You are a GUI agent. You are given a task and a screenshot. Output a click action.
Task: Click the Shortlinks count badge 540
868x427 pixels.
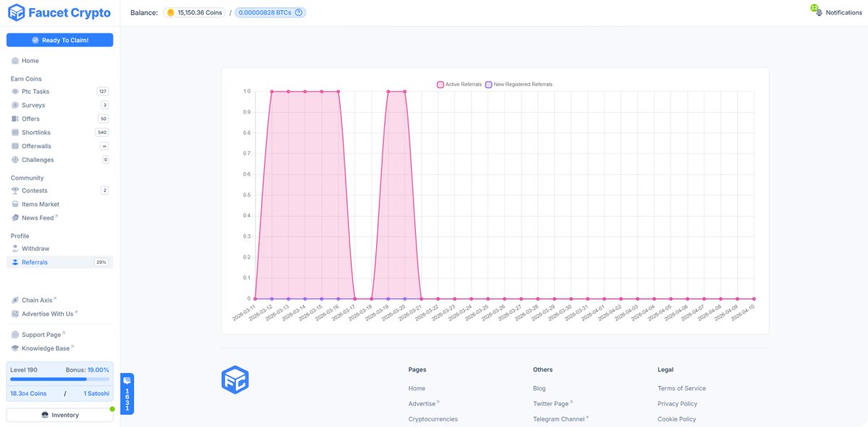102,132
